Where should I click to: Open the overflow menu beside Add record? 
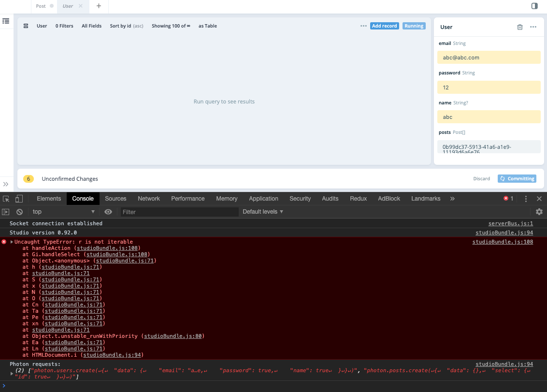[x=363, y=26]
